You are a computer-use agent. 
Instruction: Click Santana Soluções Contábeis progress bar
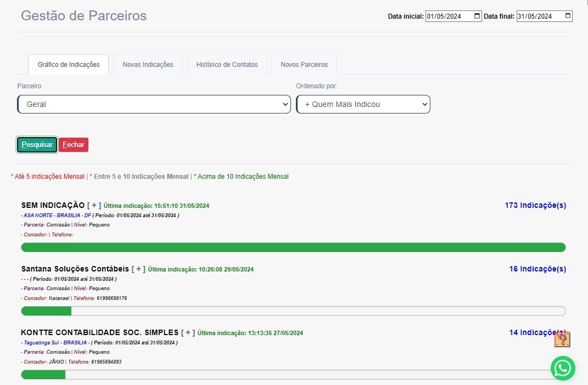[x=293, y=311]
